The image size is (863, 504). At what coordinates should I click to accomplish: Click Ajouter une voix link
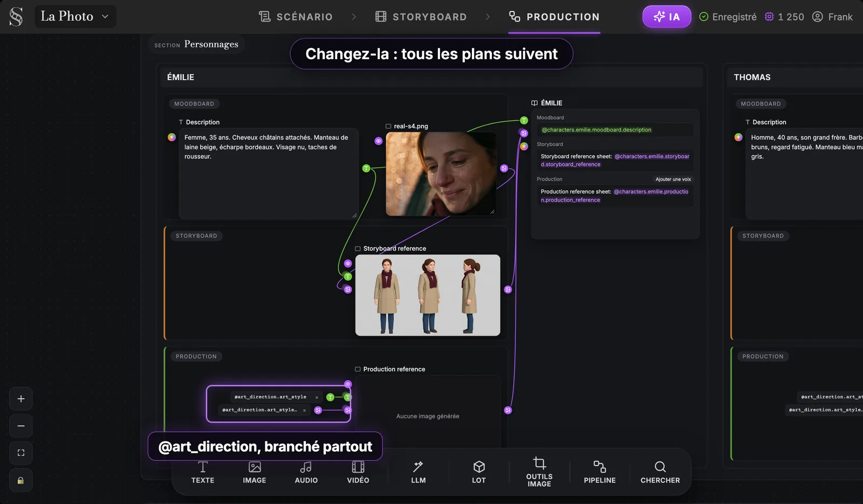point(673,179)
